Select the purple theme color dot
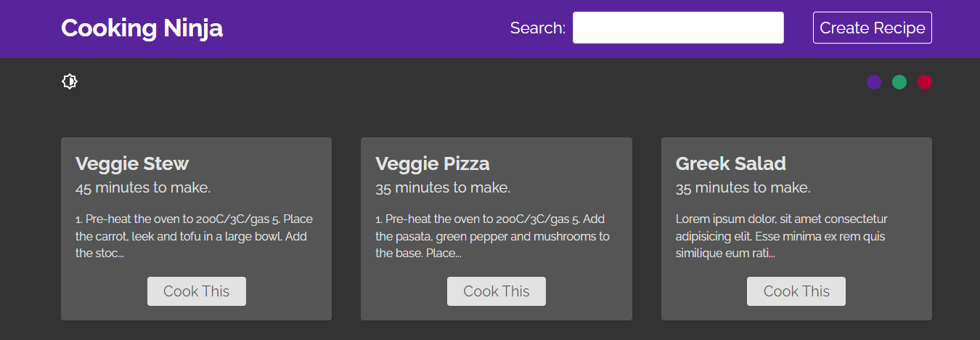This screenshot has width=980, height=340. (x=874, y=82)
